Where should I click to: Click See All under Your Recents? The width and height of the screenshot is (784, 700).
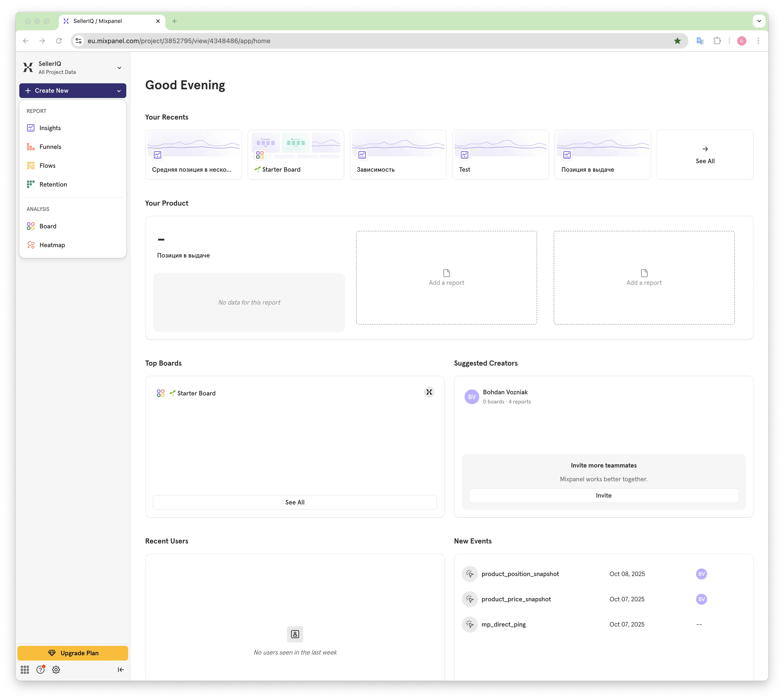[705, 155]
